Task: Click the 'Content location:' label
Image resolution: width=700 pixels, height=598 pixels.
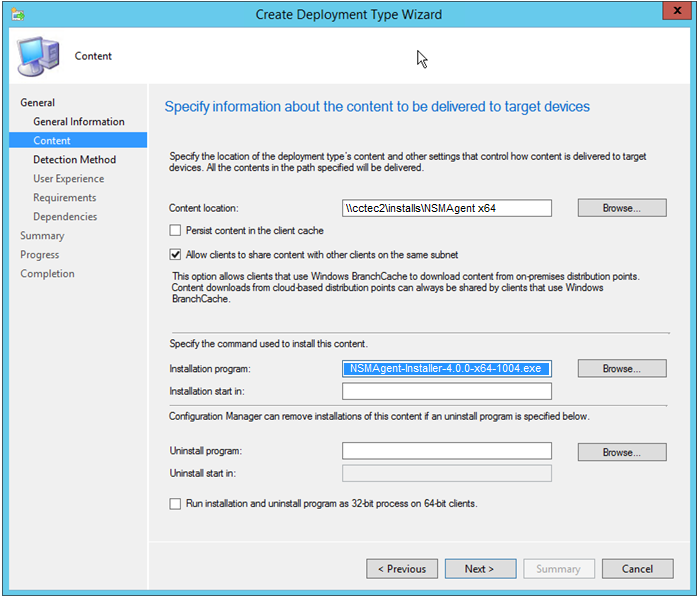Action: [204, 208]
